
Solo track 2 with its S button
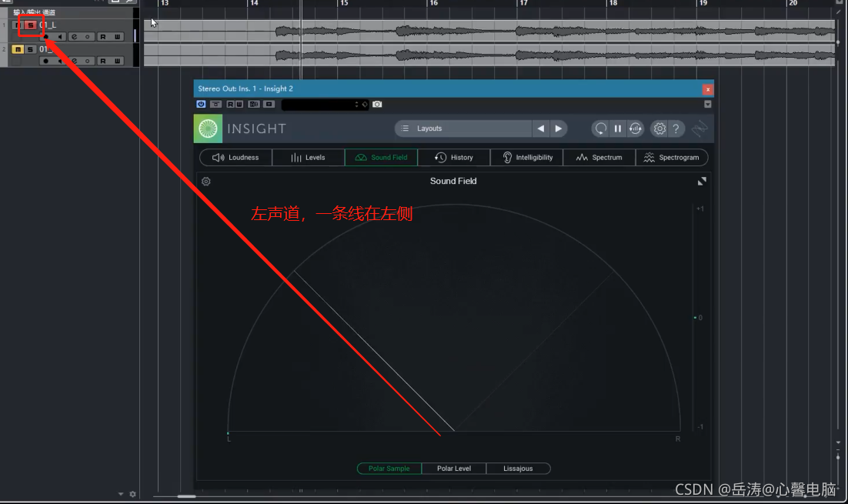click(30, 49)
